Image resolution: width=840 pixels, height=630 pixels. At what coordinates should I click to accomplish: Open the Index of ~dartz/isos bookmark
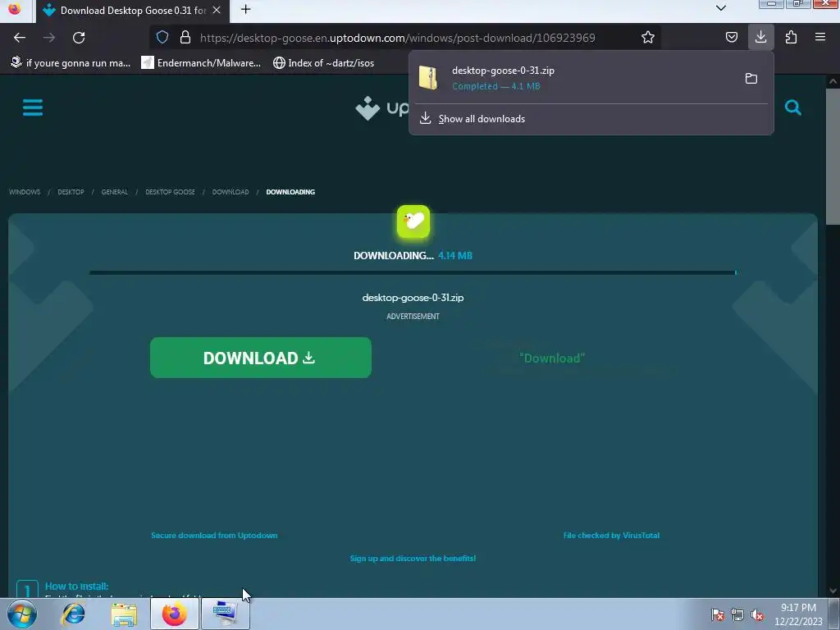pyautogui.click(x=323, y=63)
